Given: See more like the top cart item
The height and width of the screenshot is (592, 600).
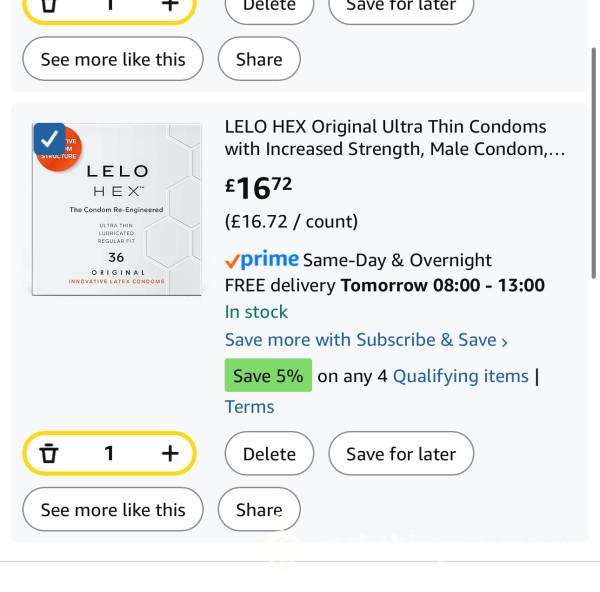Looking at the screenshot, I should pos(113,59).
